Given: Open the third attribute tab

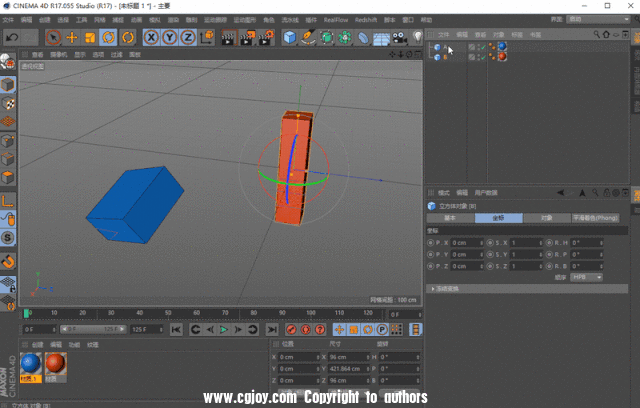Looking at the screenshot, I should click(547, 218).
